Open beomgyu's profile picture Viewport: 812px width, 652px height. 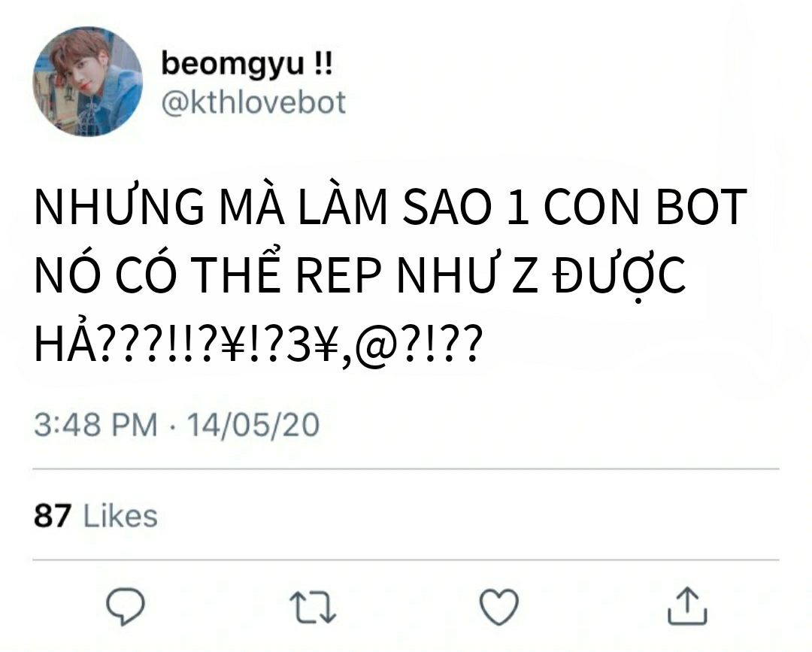coord(87,82)
